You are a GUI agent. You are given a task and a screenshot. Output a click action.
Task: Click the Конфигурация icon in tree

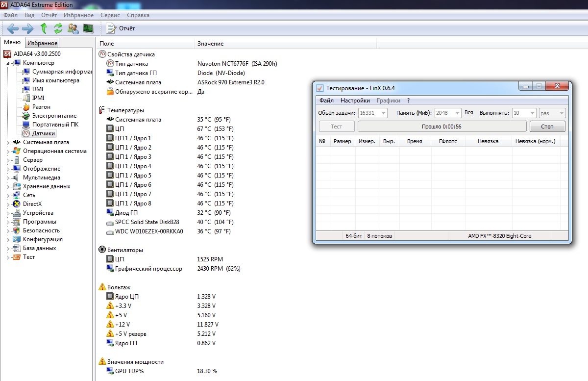point(17,239)
